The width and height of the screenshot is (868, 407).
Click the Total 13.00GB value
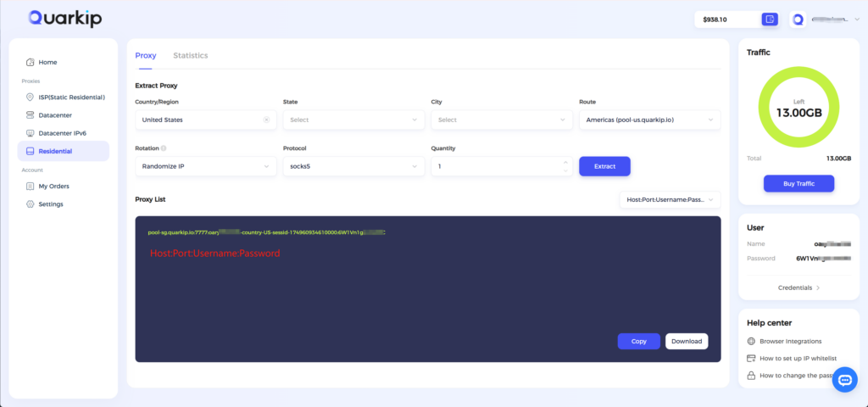pos(838,159)
